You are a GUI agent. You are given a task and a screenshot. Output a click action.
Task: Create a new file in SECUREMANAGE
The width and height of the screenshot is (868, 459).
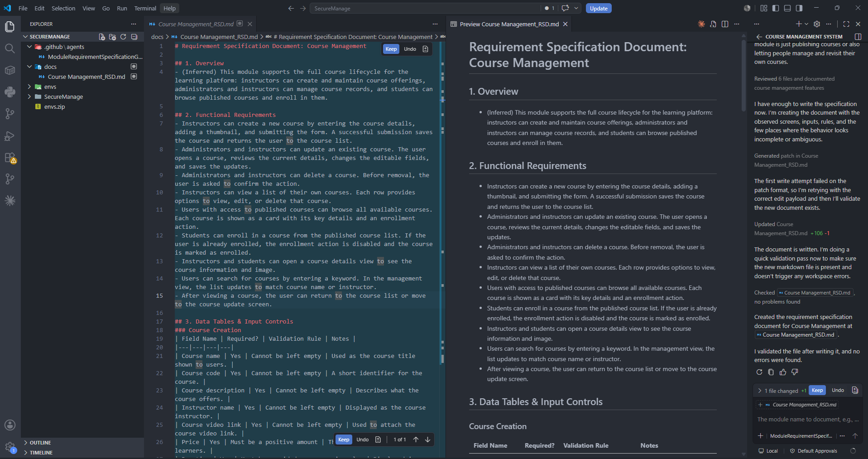tap(102, 37)
